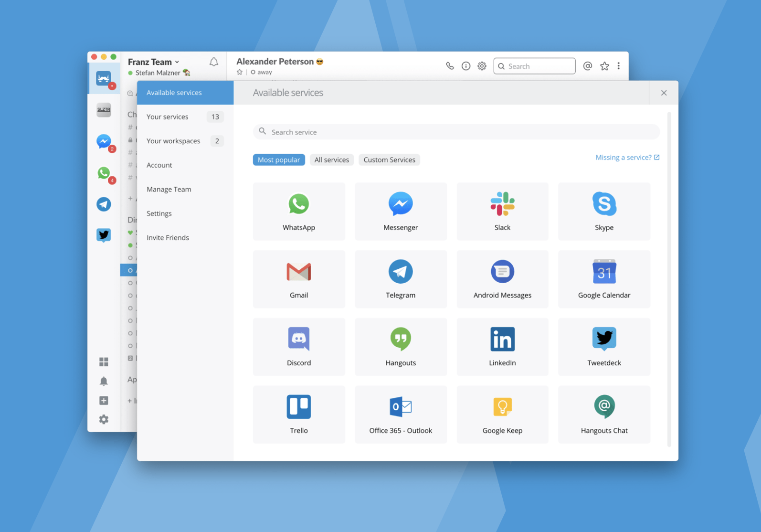Click Stefan Malzner status name

pyautogui.click(x=158, y=73)
